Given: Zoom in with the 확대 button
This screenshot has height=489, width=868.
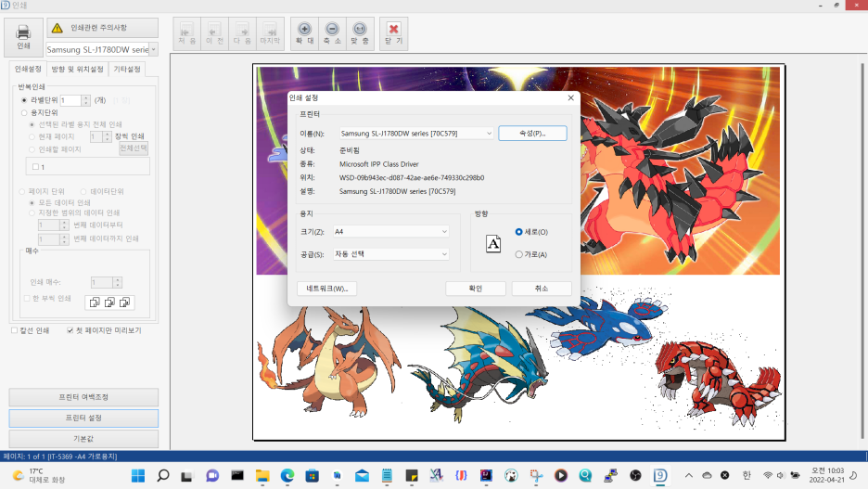Looking at the screenshot, I should click(x=304, y=33).
